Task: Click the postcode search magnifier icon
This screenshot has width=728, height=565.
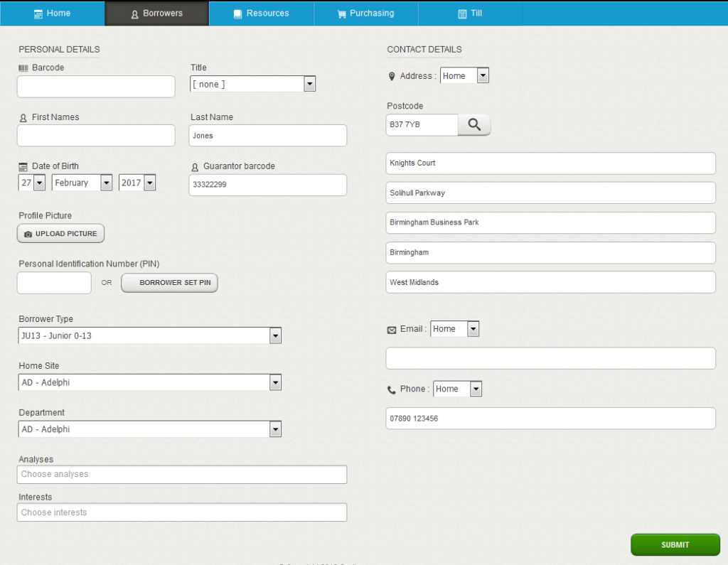Action: pyautogui.click(x=474, y=125)
